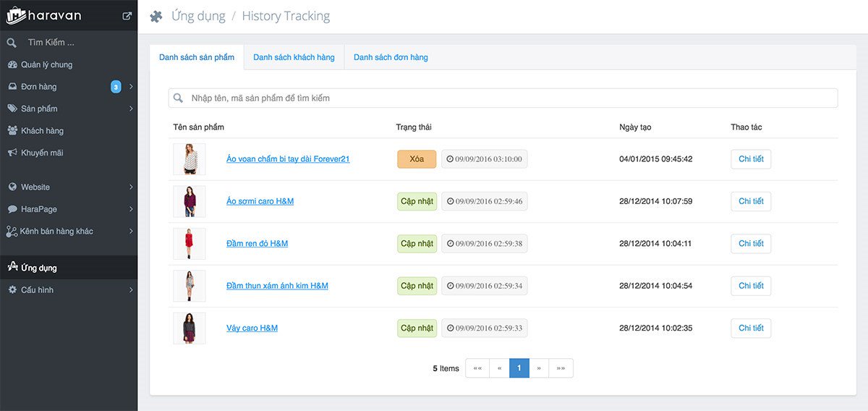Viewport: 868px width, 411px height.
Task: Click the Trạng thái column header
Action: click(x=414, y=127)
